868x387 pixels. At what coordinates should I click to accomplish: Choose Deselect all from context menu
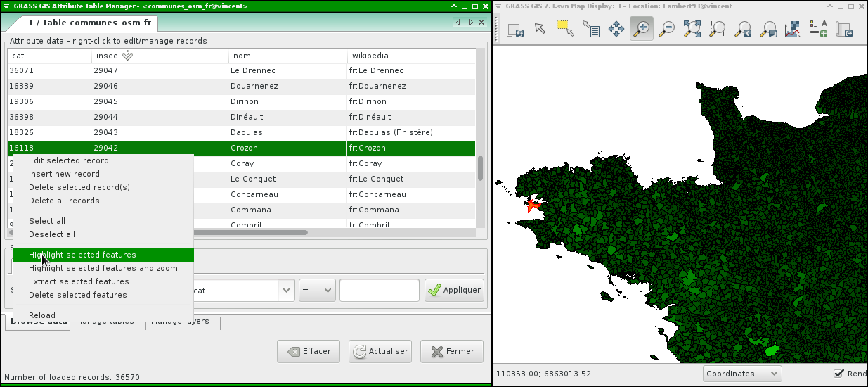tap(52, 234)
